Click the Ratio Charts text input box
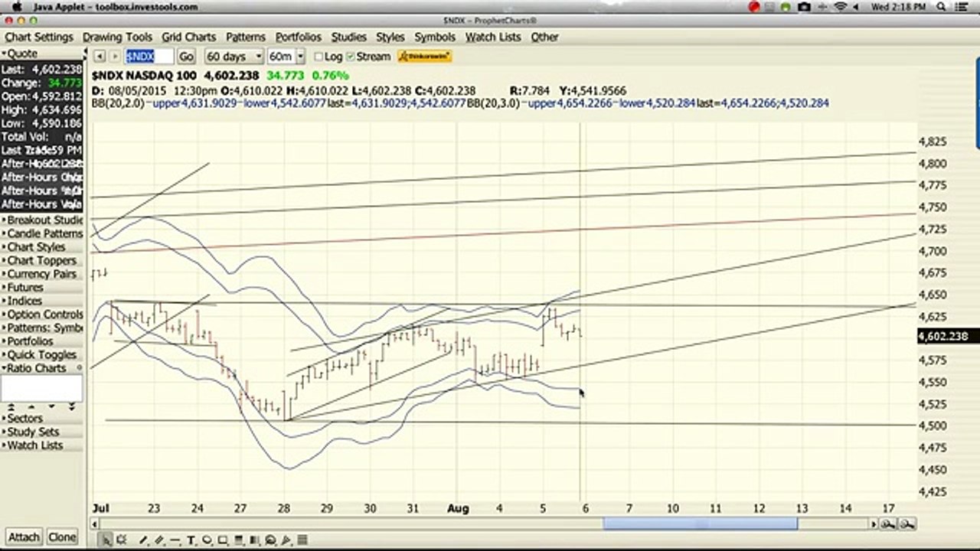Screen dimensions: 980x551 (41, 388)
